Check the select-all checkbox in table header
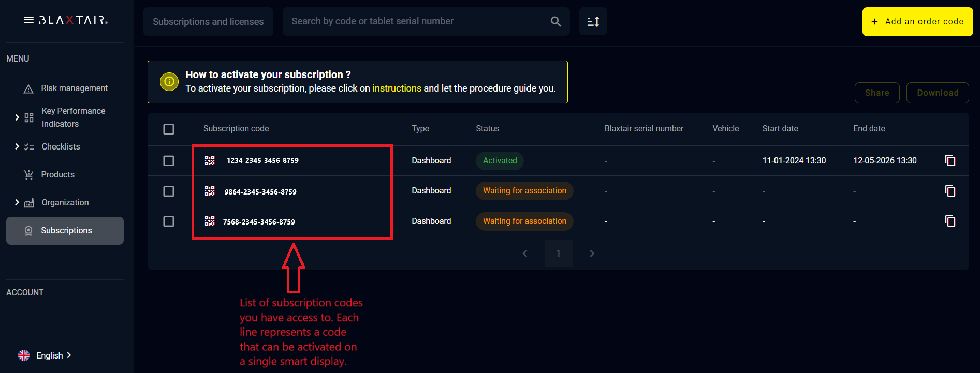 [169, 129]
